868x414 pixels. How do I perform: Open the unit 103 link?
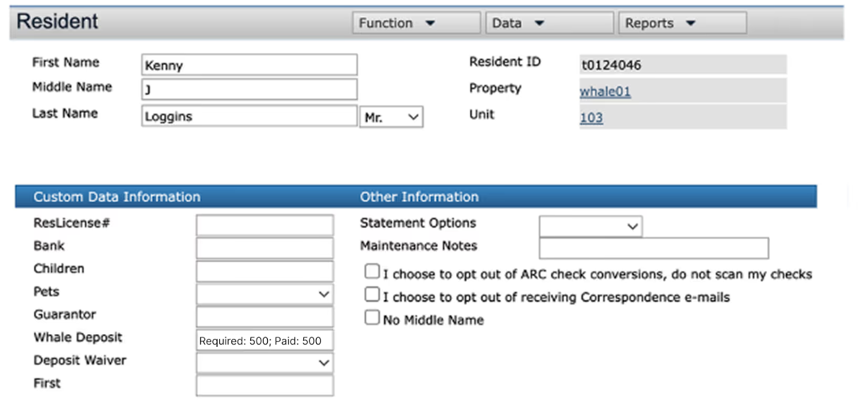pos(591,117)
